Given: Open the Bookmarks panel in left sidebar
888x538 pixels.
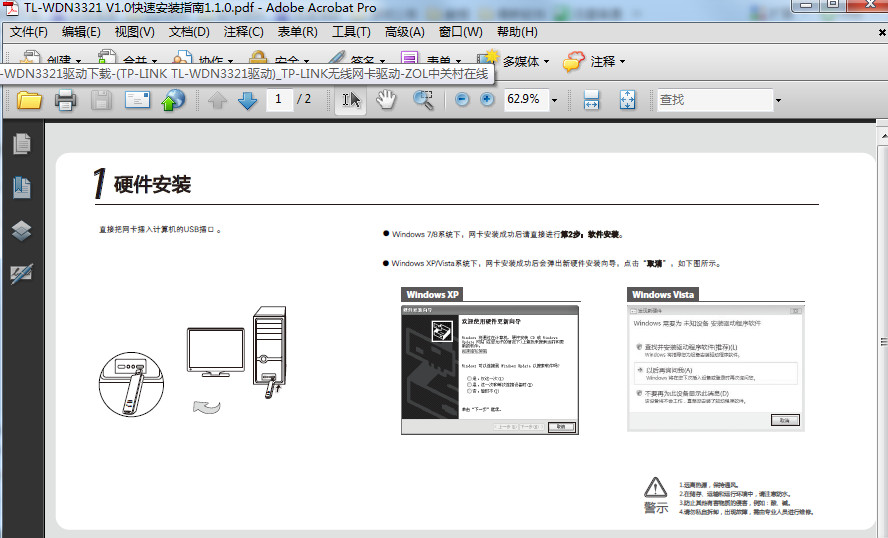Looking at the screenshot, I should [22, 187].
